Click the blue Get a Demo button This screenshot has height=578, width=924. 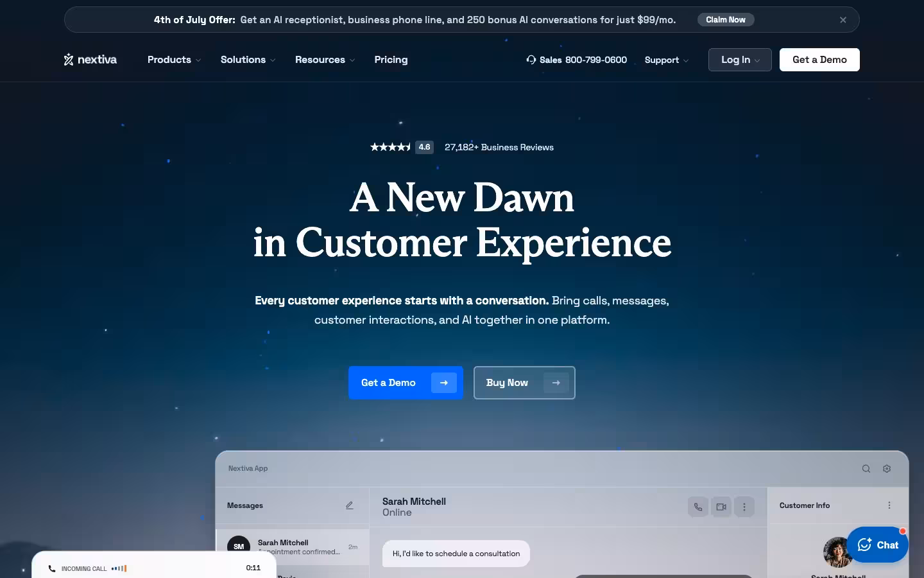click(x=406, y=383)
